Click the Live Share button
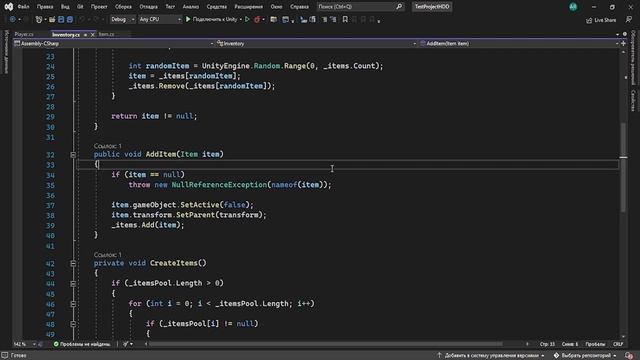640x360 pixels. click(601, 20)
